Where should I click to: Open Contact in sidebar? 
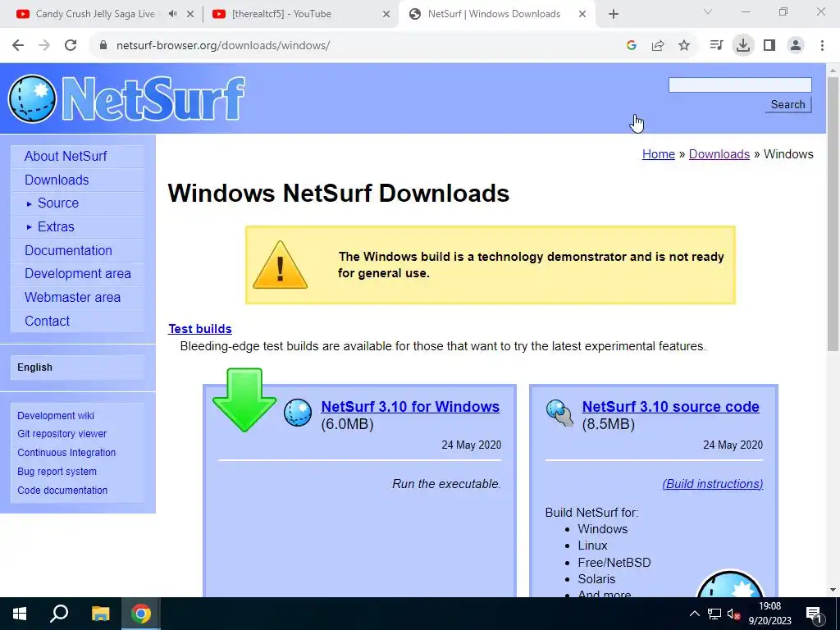coord(47,321)
